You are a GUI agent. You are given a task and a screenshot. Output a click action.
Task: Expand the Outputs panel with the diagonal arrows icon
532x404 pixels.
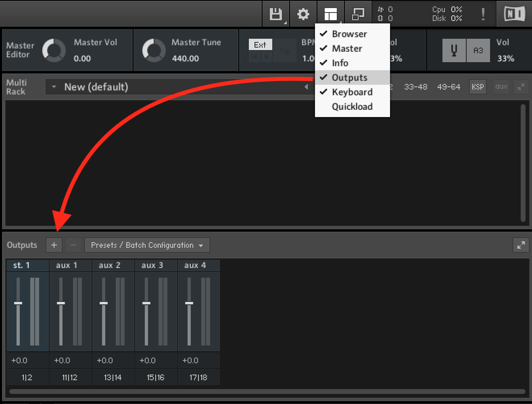point(521,245)
